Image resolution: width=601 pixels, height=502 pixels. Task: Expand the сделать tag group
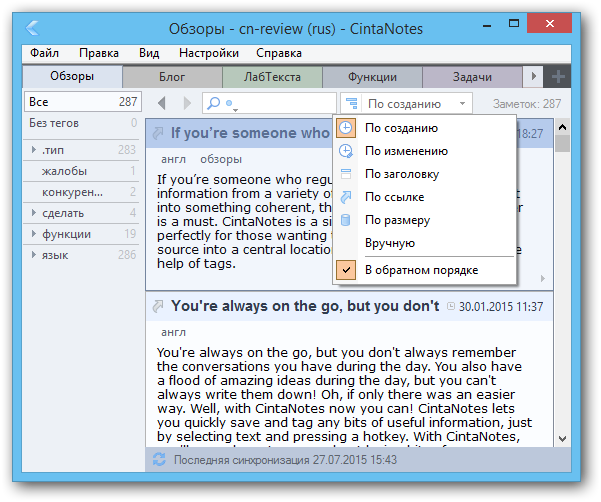(x=34, y=213)
